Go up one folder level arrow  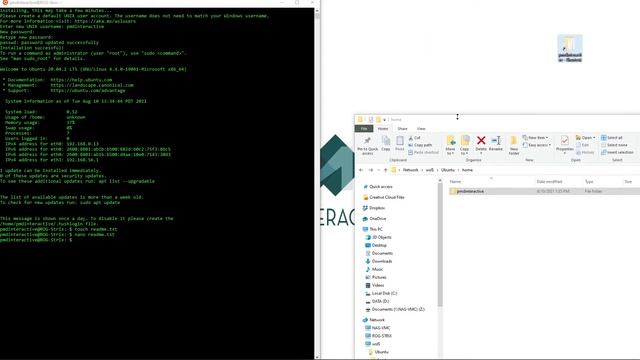(385, 170)
